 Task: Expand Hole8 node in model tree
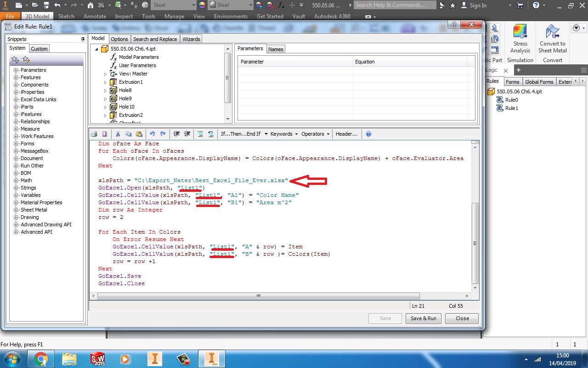pos(105,90)
